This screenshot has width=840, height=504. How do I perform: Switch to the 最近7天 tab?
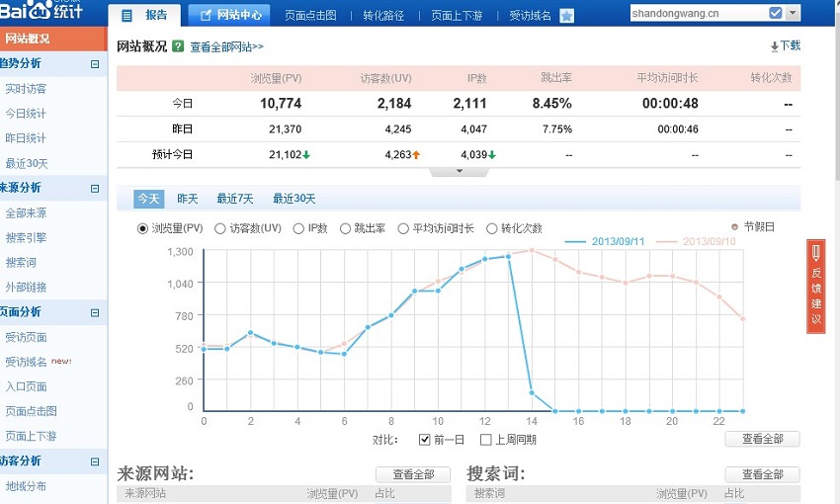pyautogui.click(x=235, y=199)
